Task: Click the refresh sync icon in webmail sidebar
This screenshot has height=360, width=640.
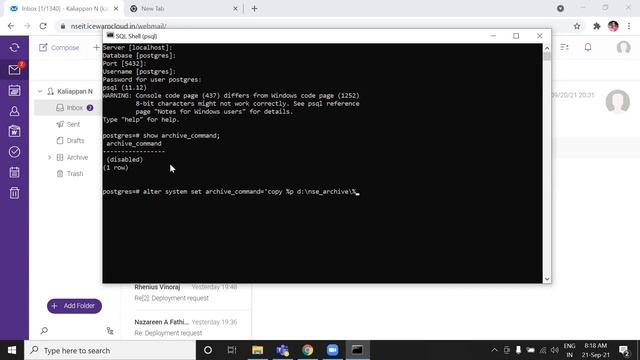Action: pos(14,48)
